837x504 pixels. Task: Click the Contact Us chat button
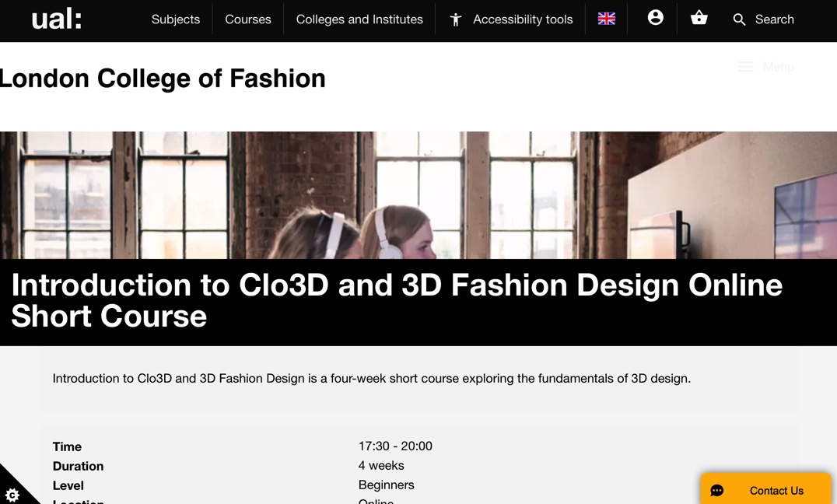(766, 489)
